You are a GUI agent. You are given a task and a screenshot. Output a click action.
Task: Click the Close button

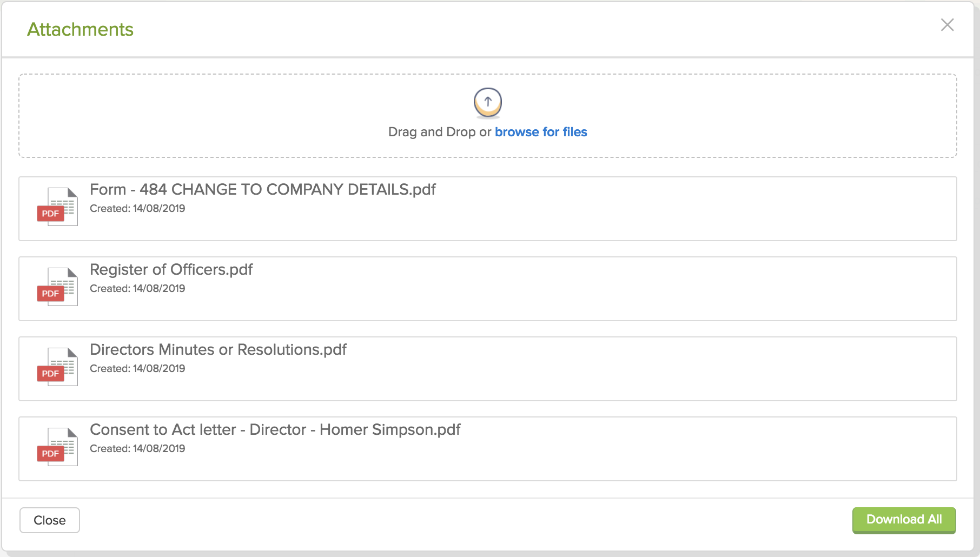pos(50,520)
